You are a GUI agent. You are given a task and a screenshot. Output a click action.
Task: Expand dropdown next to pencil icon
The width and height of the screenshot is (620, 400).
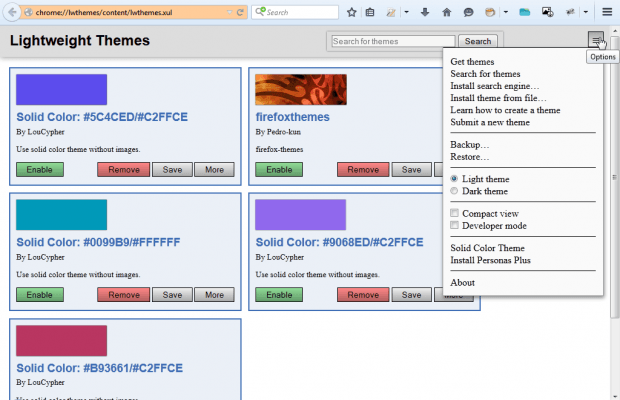pyautogui.click(x=406, y=12)
